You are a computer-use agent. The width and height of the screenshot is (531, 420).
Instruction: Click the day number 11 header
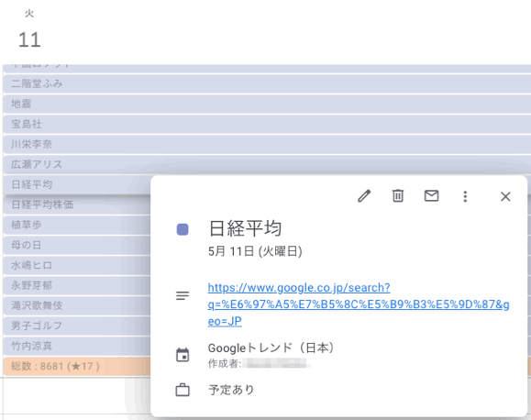click(29, 39)
